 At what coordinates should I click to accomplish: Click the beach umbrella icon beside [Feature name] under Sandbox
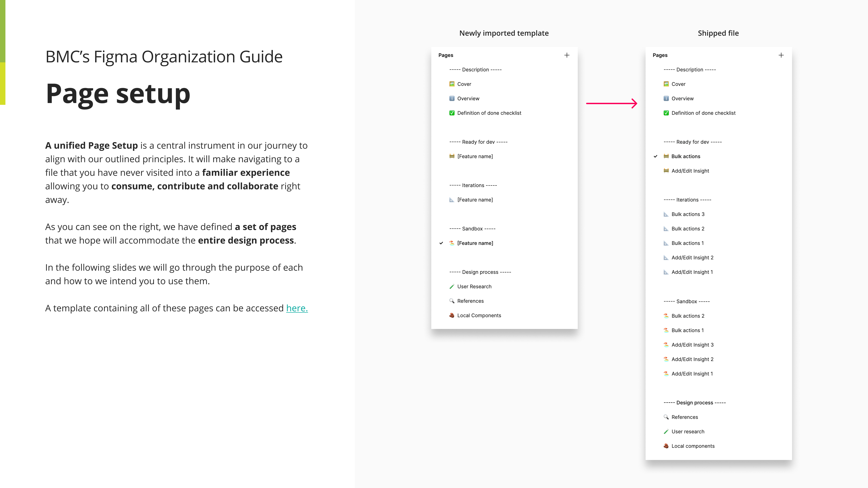click(452, 243)
